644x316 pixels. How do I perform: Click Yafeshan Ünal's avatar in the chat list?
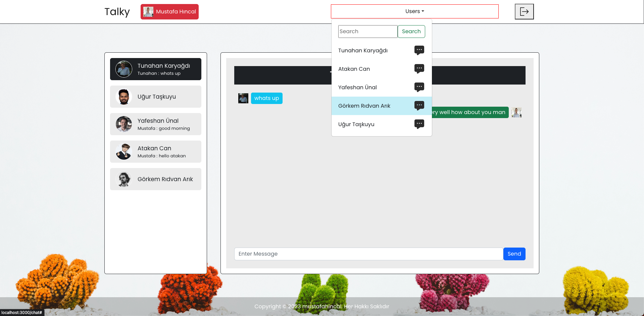tap(124, 124)
